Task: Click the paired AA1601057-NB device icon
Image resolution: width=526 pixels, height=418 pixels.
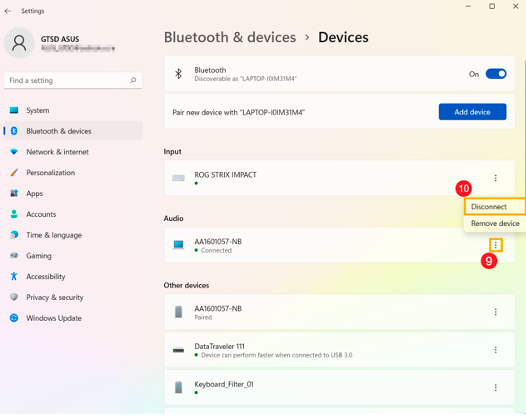Action: [178, 312]
